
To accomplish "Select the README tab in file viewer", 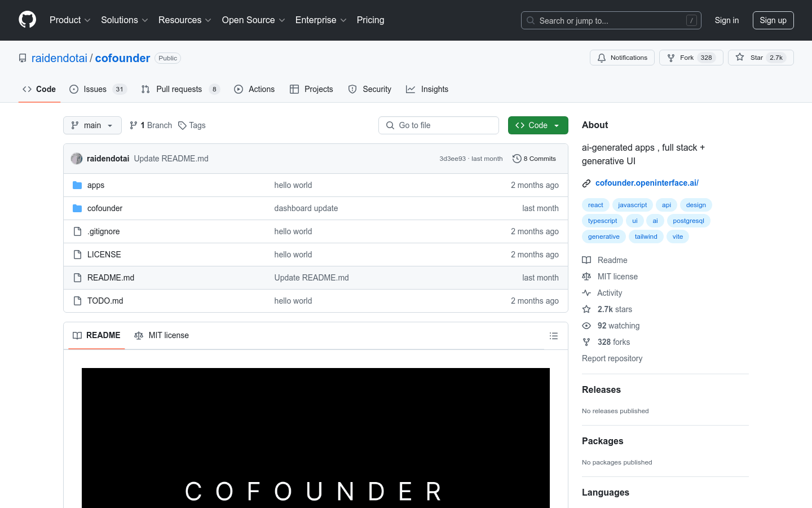I will (x=96, y=335).
